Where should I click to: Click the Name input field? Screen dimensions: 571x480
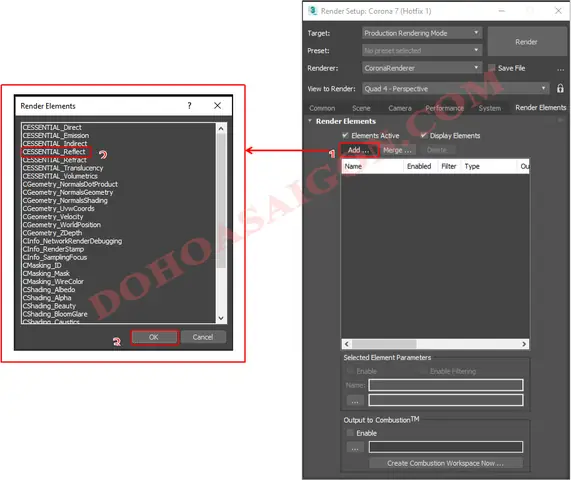[446, 385]
